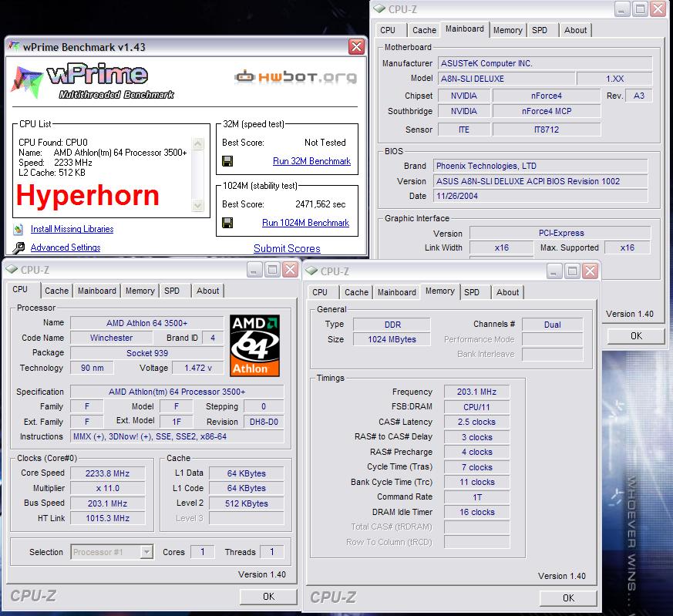Switch to Mainboard tab in the CPU window

97,291
